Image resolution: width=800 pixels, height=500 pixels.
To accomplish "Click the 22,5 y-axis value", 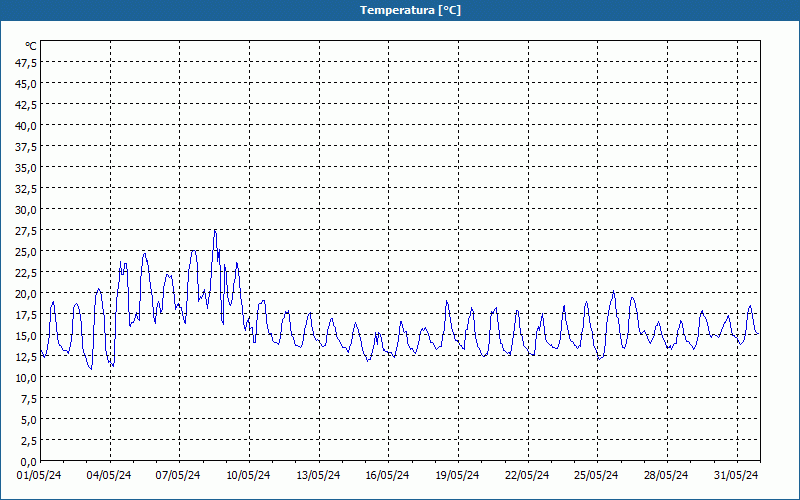I will point(27,273).
